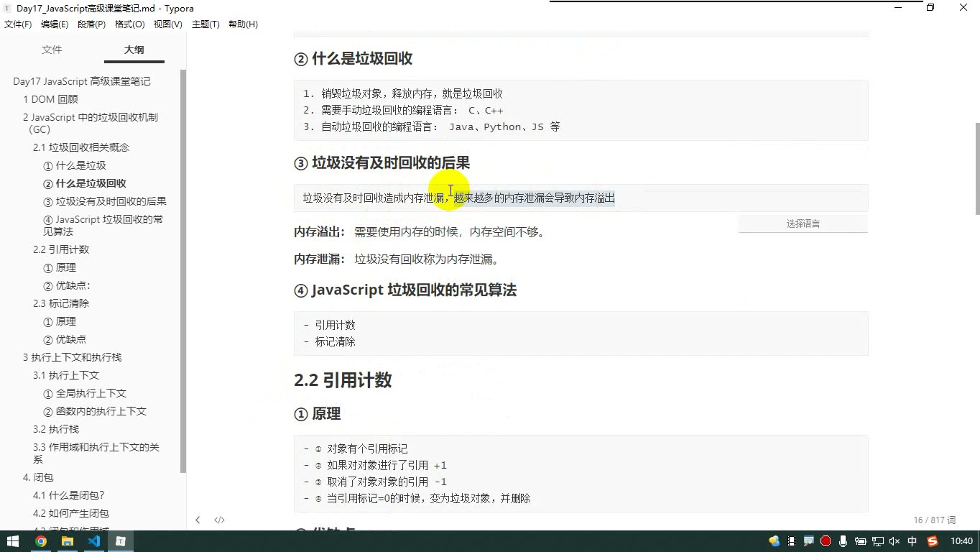Open the 文件(F) menu
Screen dimensions: 980x552
(x=18, y=24)
